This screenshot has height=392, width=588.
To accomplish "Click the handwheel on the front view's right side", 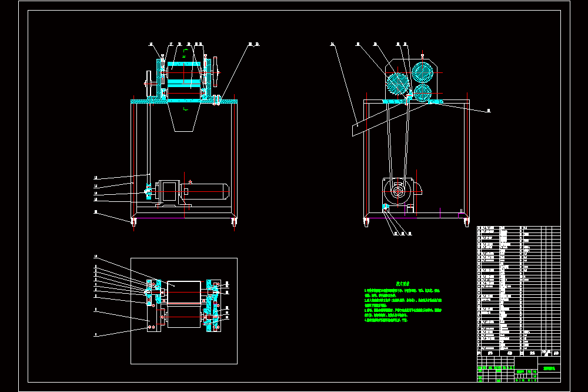I will click(x=215, y=72).
